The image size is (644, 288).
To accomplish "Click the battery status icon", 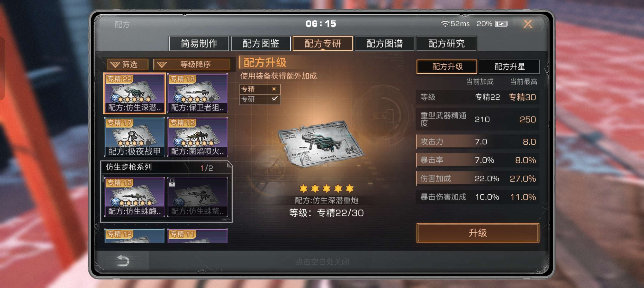I will pos(502,24).
